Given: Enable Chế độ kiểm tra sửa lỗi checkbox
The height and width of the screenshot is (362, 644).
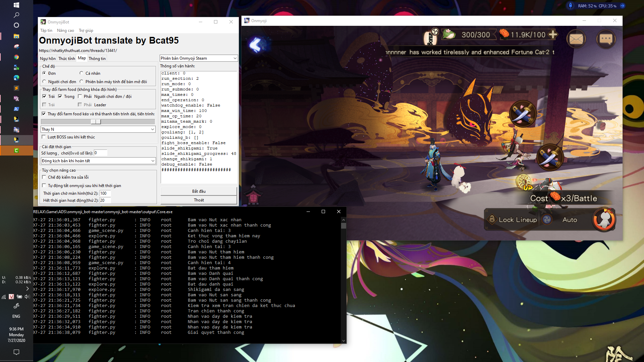Looking at the screenshot, I should pos(44,177).
